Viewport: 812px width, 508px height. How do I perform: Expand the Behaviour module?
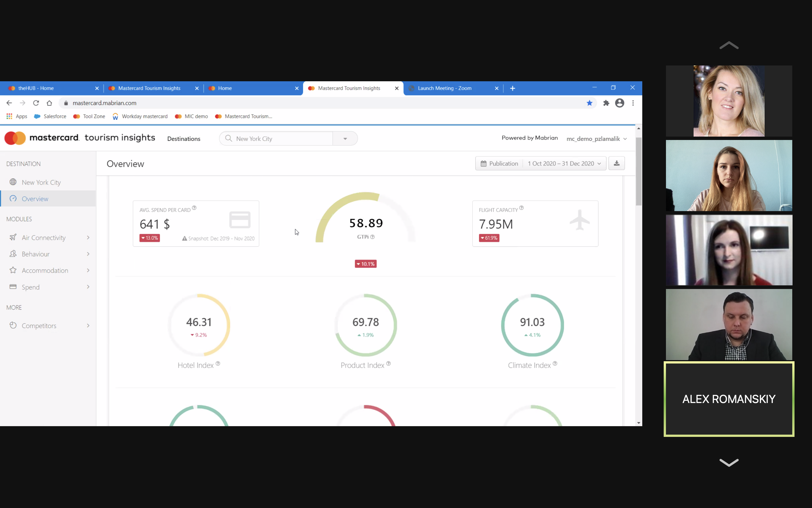(48, 254)
